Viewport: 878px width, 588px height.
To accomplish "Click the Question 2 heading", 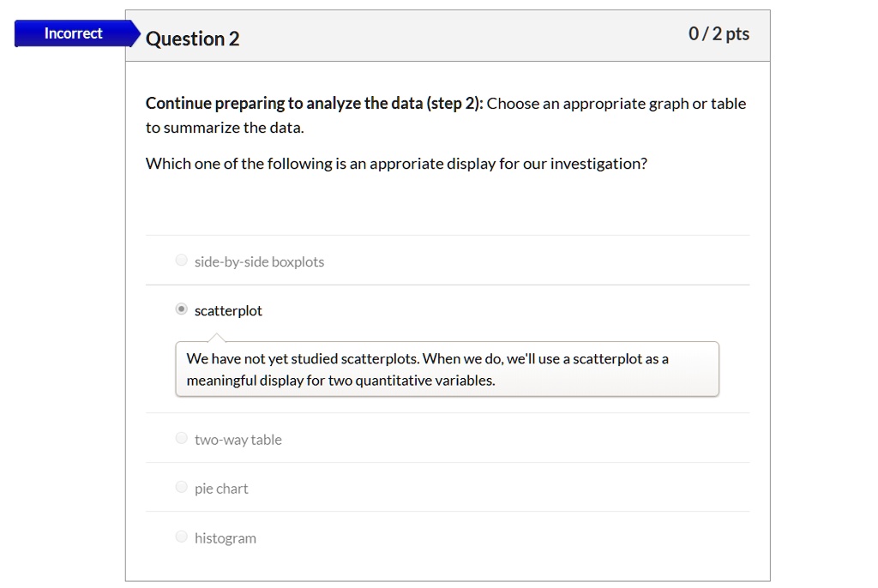I will pyautogui.click(x=192, y=38).
